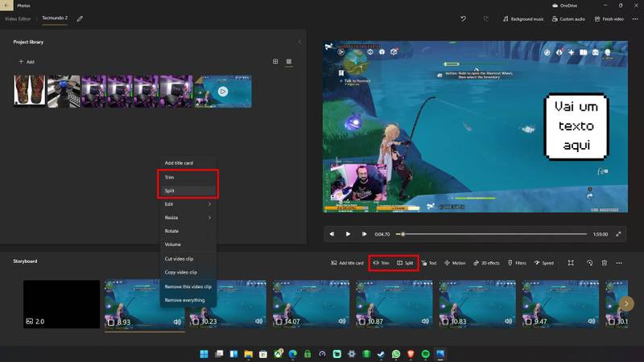
Task: Open Background music options
Action: 523,19
